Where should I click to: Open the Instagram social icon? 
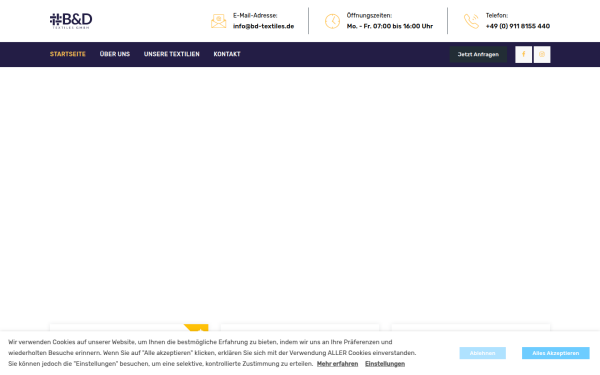[x=542, y=54]
